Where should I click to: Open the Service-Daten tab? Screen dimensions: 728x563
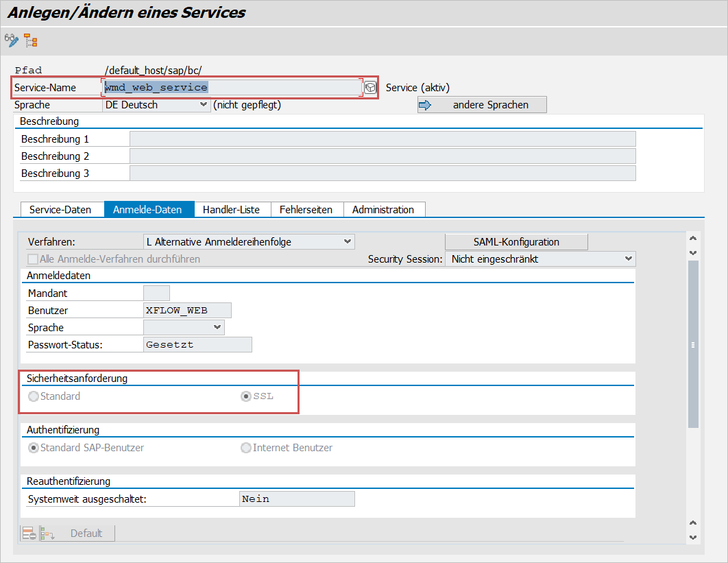[60, 210]
